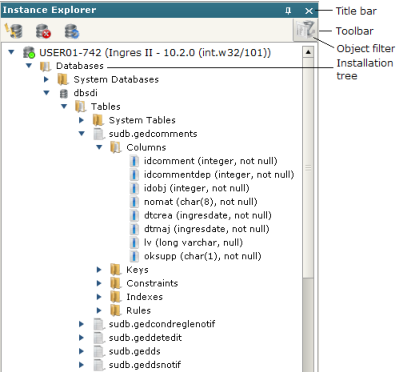Screen dimensions: 408x372
Task: Expand the sudb.geddetedit table arrow
Action: pos(81,337)
